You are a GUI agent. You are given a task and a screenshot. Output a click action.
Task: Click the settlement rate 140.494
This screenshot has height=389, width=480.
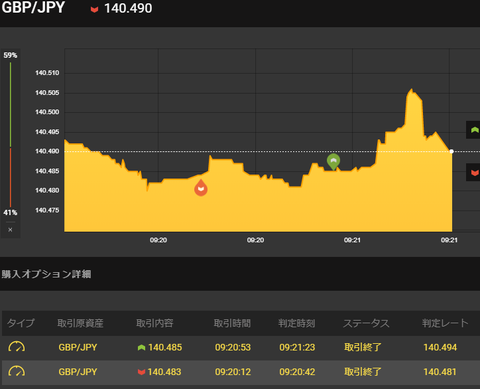[x=440, y=347]
